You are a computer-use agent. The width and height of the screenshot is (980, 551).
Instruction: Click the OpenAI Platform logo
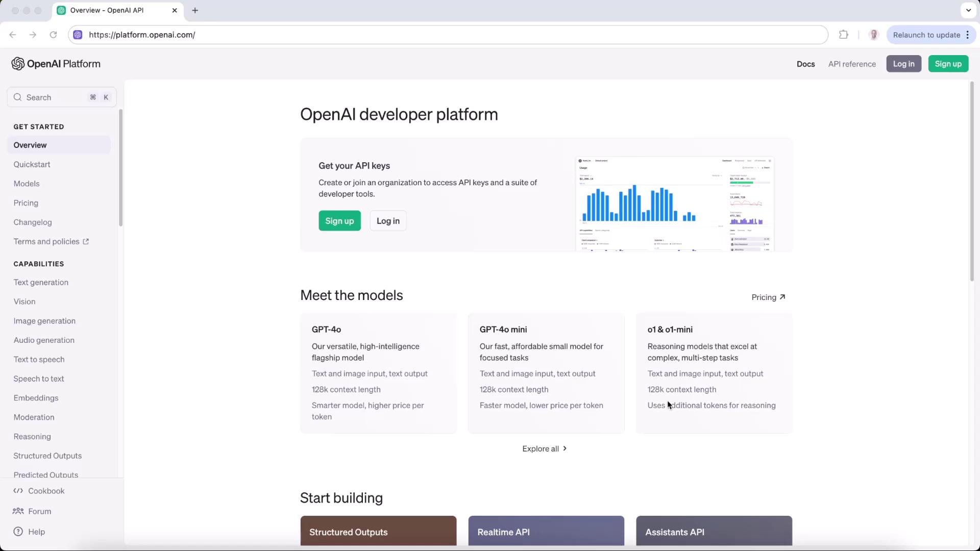coord(56,64)
